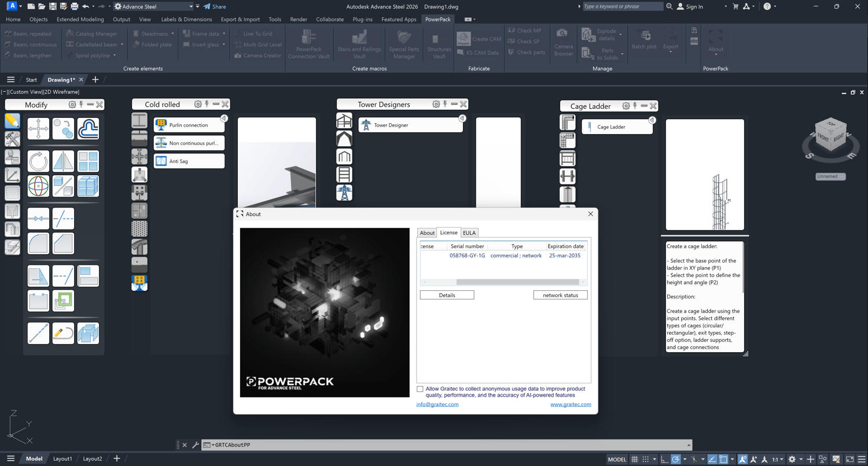Open the pencil category in the Modify palette
Image resolution: width=868 pixels, height=466 pixels.
click(x=12, y=121)
